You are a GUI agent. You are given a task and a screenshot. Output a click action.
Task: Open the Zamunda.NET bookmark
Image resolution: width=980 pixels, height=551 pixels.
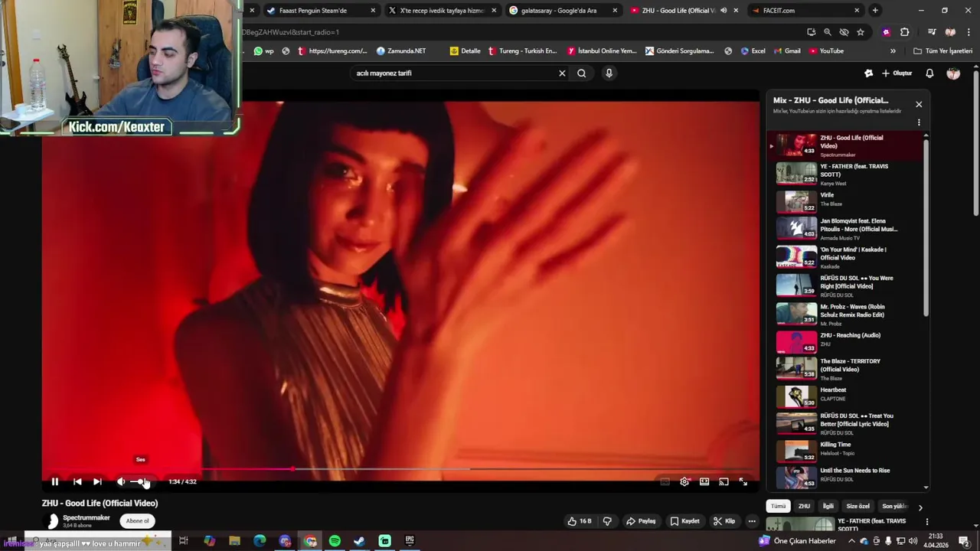click(401, 51)
